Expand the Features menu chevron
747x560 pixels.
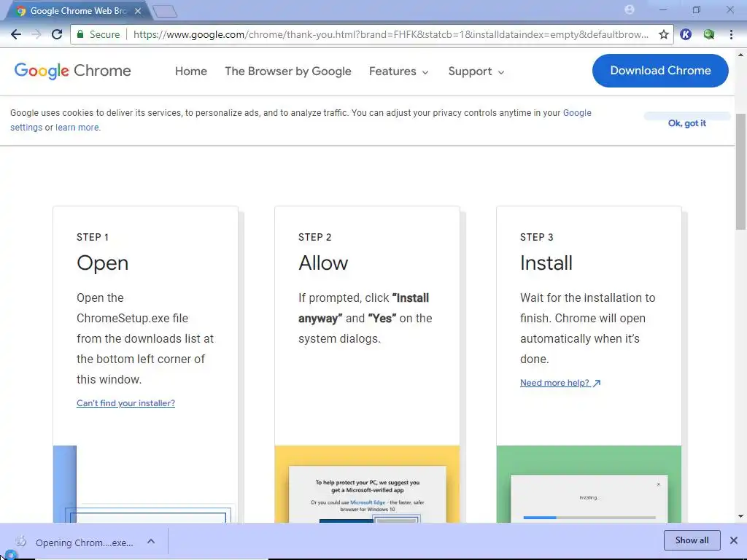click(425, 72)
